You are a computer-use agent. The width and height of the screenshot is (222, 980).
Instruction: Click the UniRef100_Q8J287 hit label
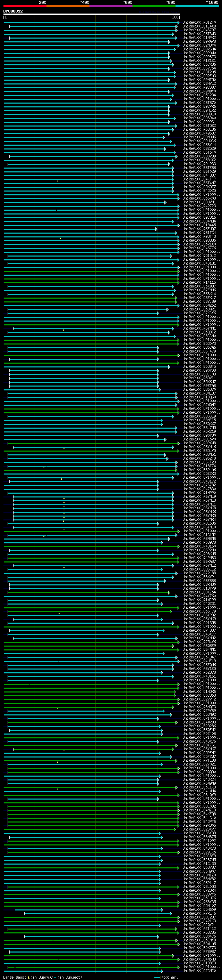click(x=199, y=918)
